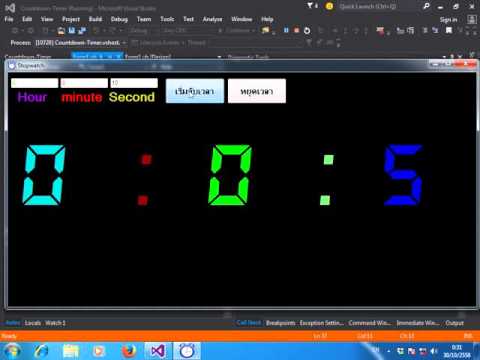Open the Analyze menu
The image size is (480, 360).
tap(212, 19)
